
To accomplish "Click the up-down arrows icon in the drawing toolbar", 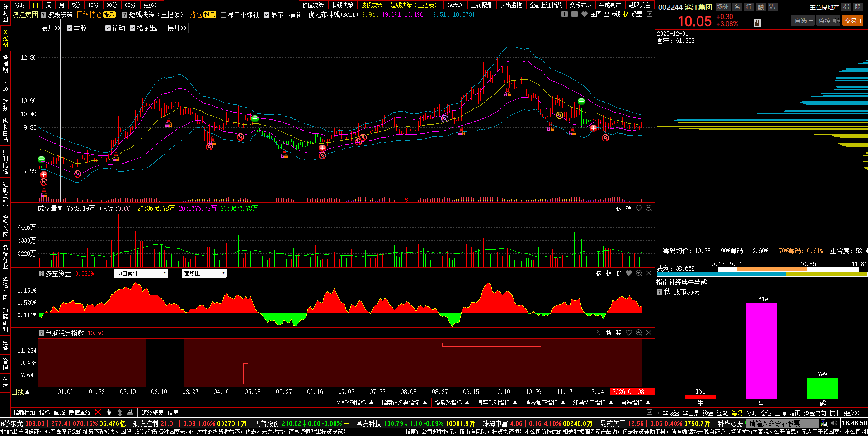I will click(x=120, y=412).
